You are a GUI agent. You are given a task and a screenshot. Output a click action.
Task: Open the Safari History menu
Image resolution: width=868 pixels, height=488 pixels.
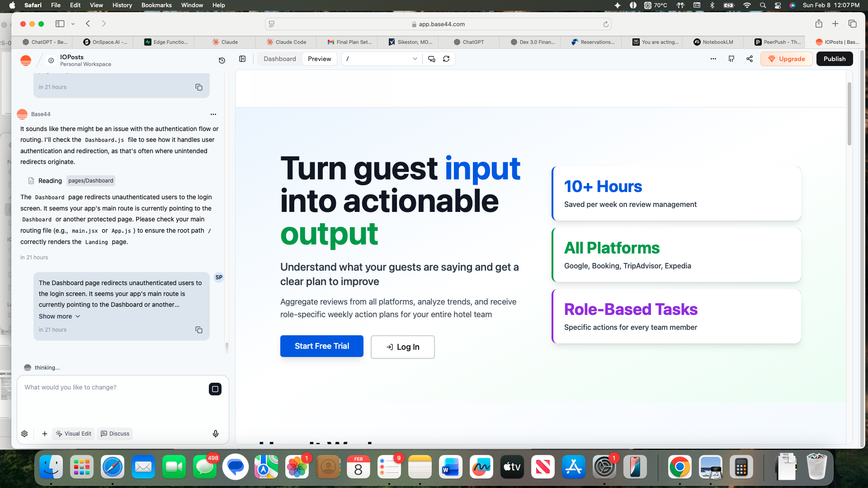click(x=122, y=5)
